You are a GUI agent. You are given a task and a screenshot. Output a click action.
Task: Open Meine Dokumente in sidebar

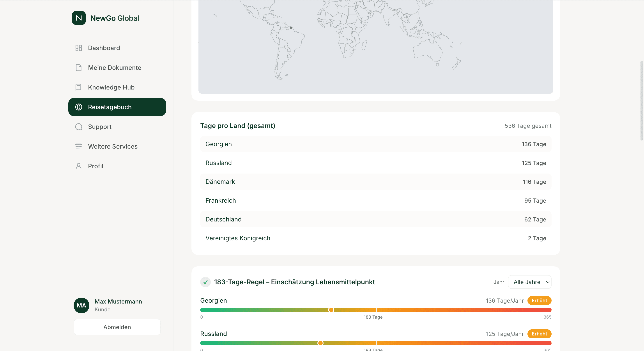(117, 68)
